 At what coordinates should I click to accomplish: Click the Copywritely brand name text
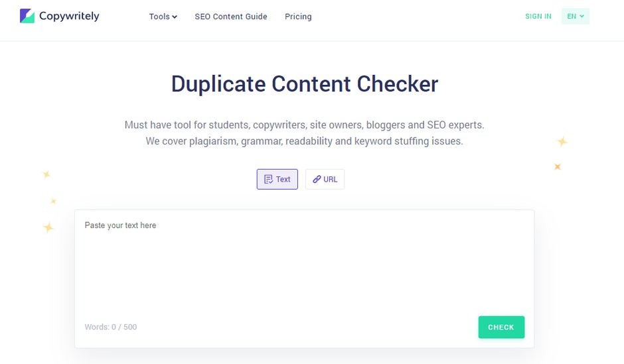pyautogui.click(x=69, y=17)
